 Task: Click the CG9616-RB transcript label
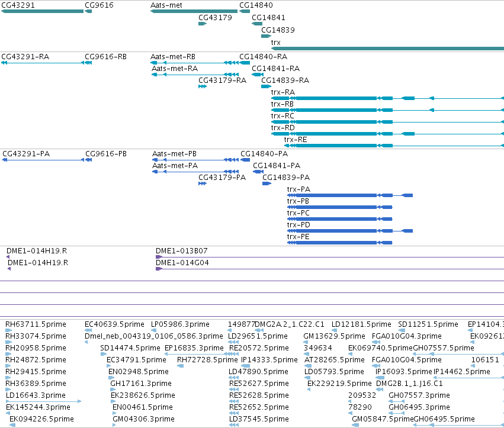[106, 57]
